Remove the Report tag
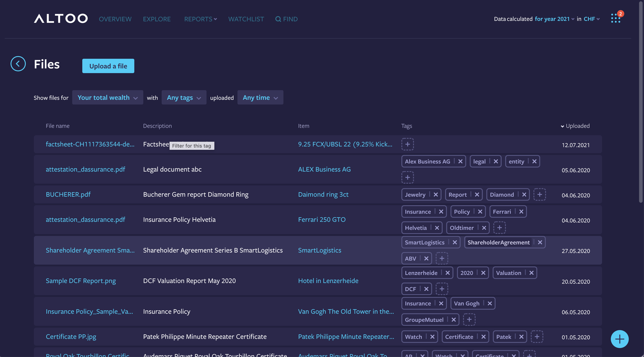 point(477,194)
